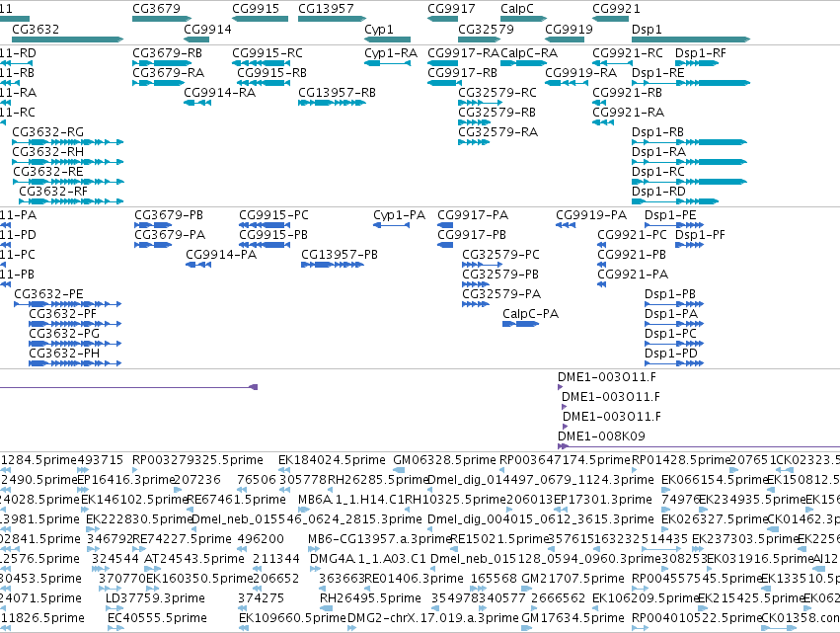The image size is (840, 633).
Task: Select EST RE67461.5prime
Action: point(191,510)
